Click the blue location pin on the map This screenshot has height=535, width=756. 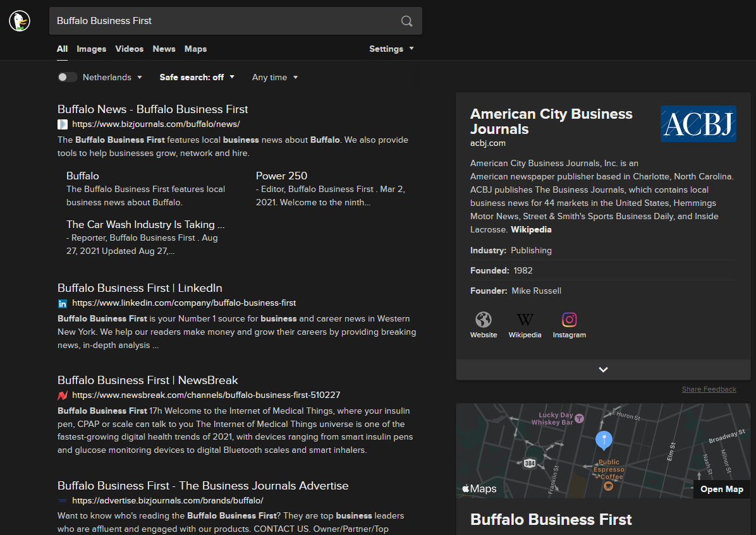604,440
